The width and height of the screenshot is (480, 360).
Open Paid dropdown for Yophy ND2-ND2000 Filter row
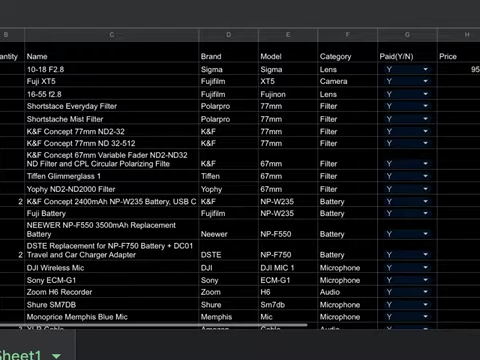point(425,189)
